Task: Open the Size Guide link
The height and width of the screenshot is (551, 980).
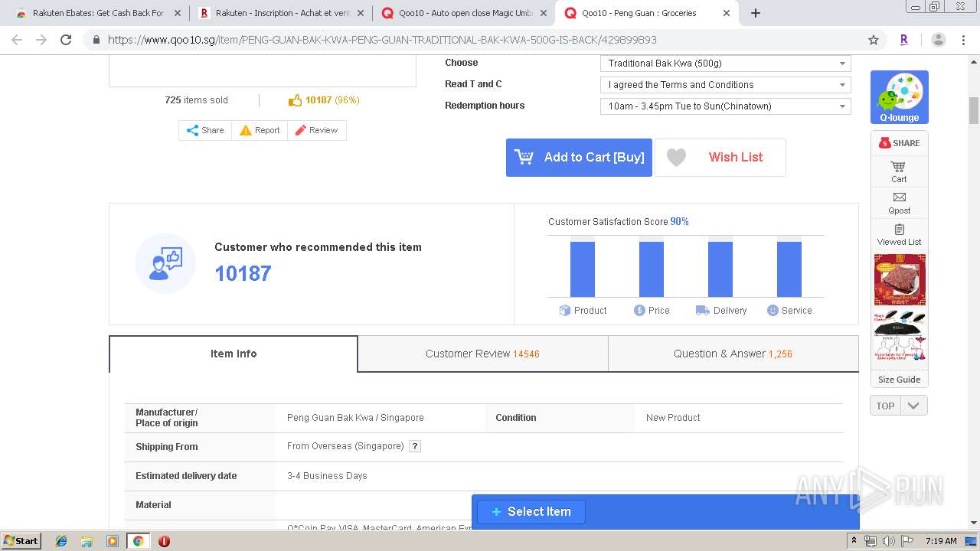Action: pyautogui.click(x=899, y=380)
